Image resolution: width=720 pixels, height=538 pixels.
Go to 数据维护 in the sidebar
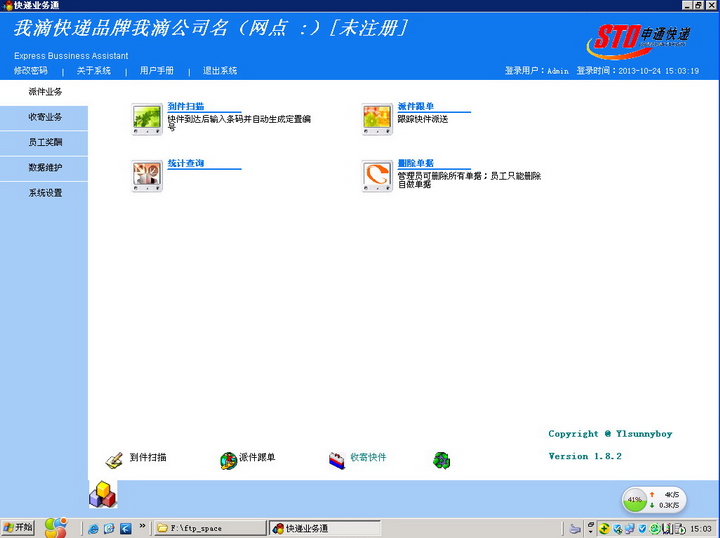pos(44,168)
